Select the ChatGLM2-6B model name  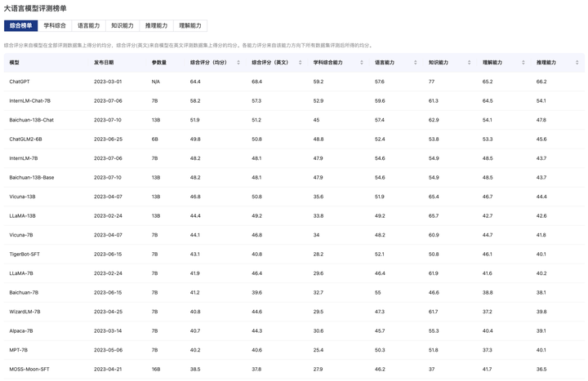coord(25,139)
